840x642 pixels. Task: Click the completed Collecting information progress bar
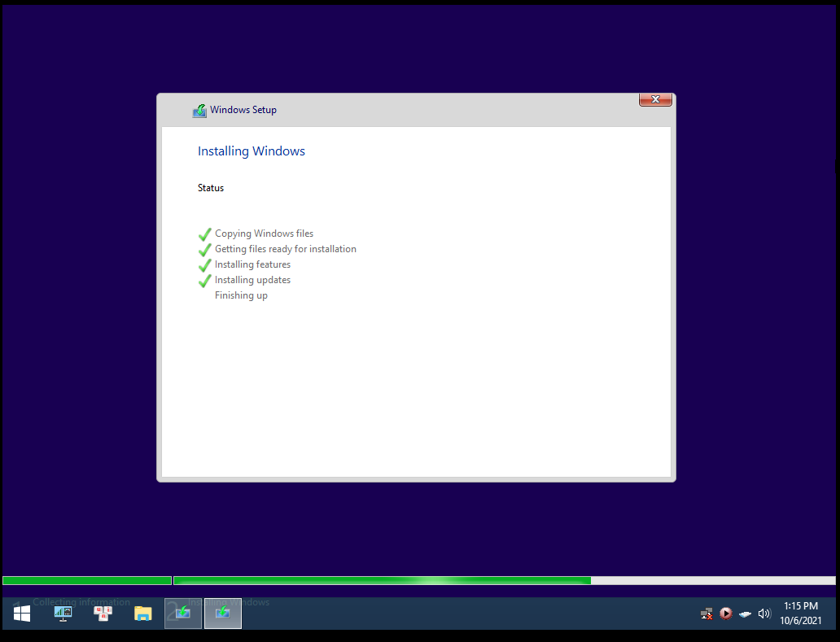(87, 580)
